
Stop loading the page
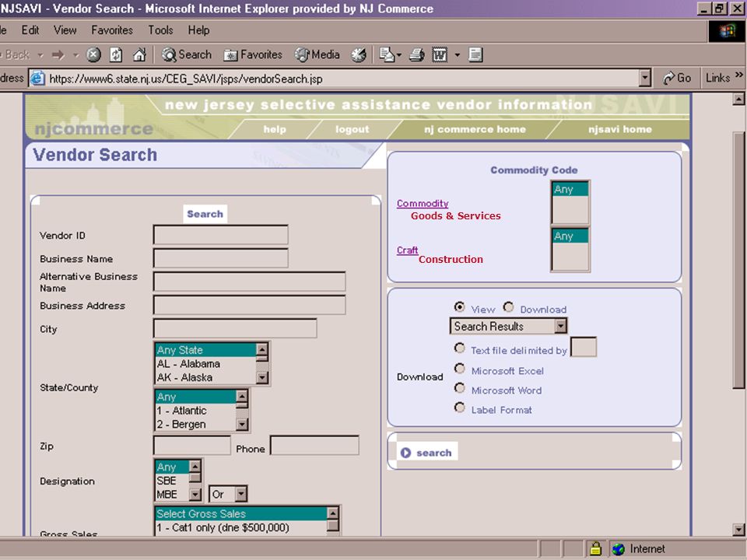[93, 55]
